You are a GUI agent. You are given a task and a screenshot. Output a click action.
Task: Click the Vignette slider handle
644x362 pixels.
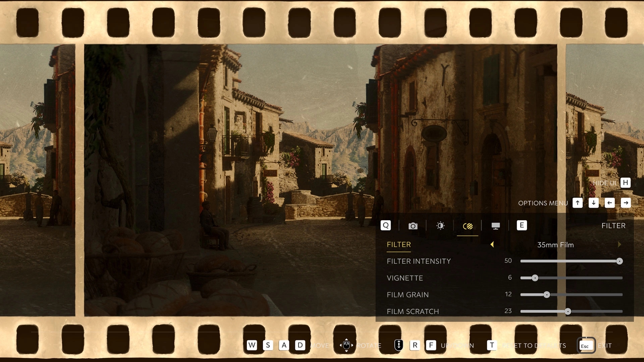[x=535, y=278]
